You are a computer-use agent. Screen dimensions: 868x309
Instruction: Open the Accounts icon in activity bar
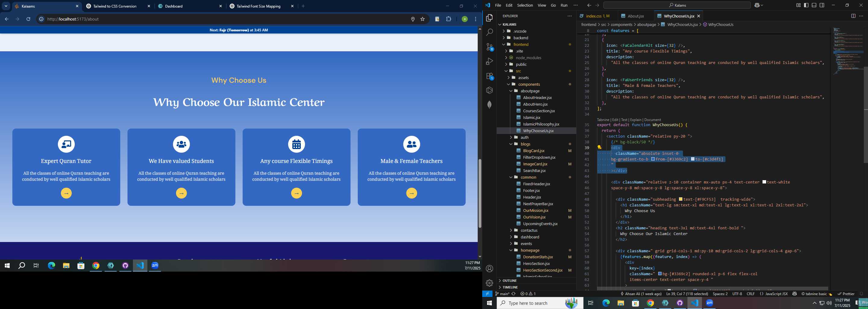(489, 269)
